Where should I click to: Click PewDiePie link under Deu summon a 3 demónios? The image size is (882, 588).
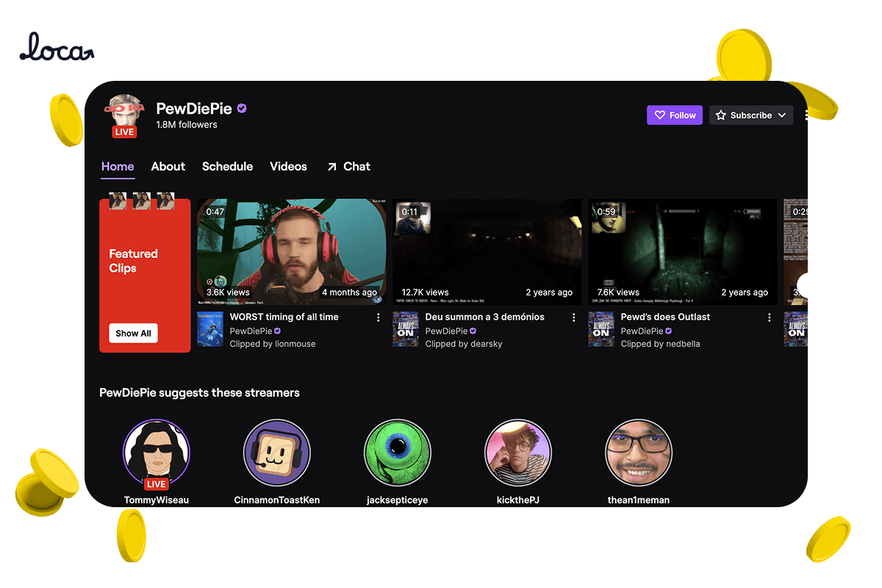tap(446, 331)
